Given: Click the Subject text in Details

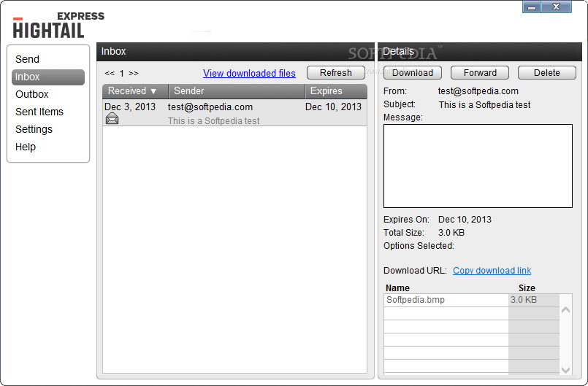Looking at the screenshot, I should click(484, 104).
